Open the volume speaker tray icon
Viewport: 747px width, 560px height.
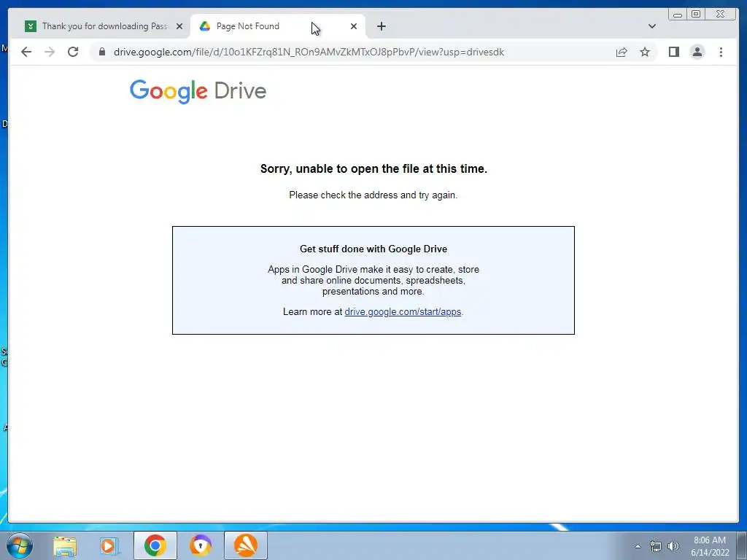[673, 546]
